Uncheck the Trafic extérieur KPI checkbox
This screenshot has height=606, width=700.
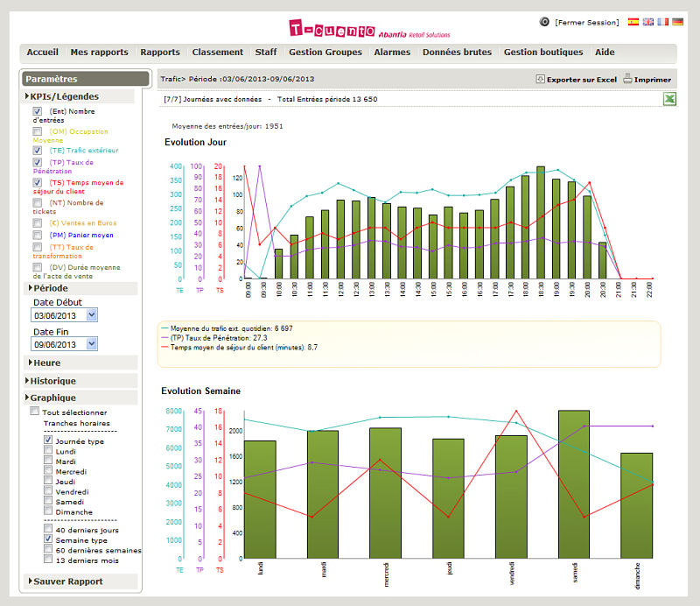pyautogui.click(x=38, y=151)
